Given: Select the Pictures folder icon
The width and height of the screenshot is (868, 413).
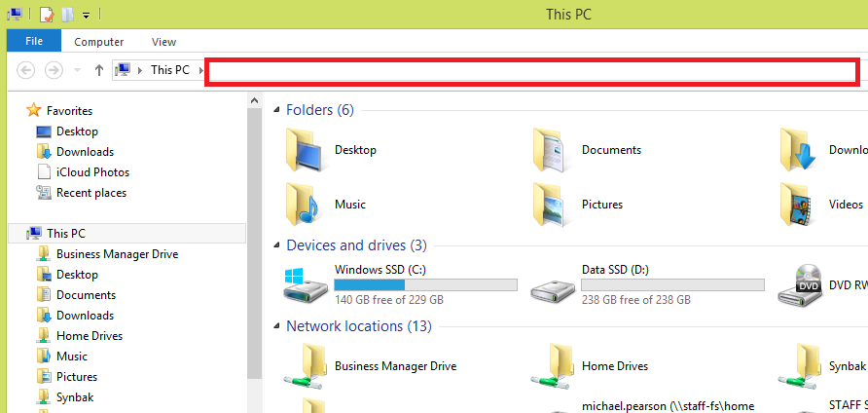Looking at the screenshot, I should 549,204.
